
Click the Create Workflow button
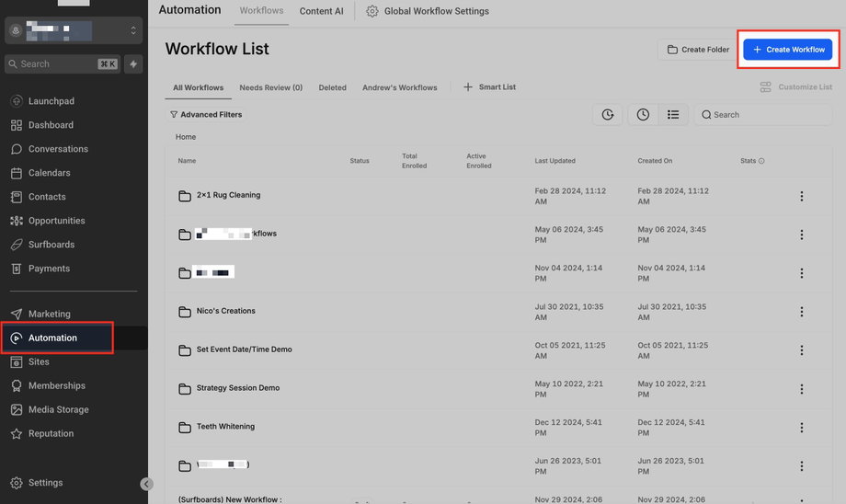tap(788, 49)
